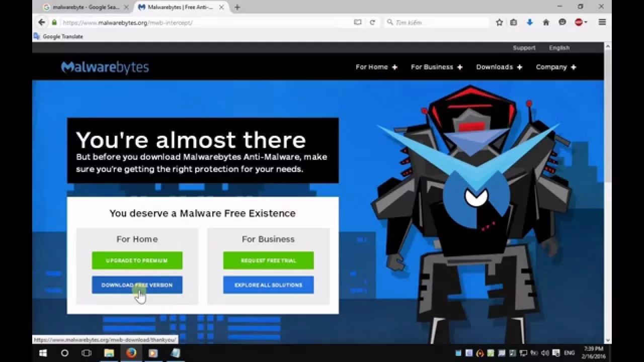Click the chat bubble toolbar icon
Viewport: 644px width, 362px height.
pos(562,22)
